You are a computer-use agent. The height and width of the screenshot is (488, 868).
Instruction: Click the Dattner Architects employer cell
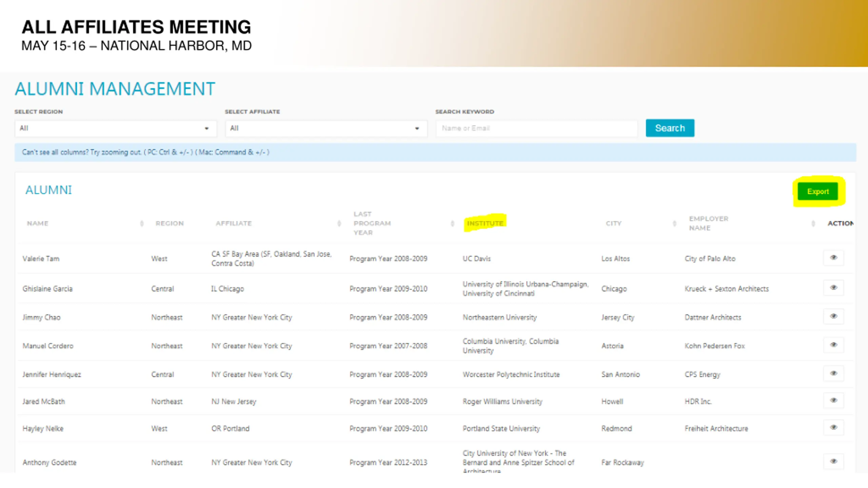pyautogui.click(x=713, y=318)
